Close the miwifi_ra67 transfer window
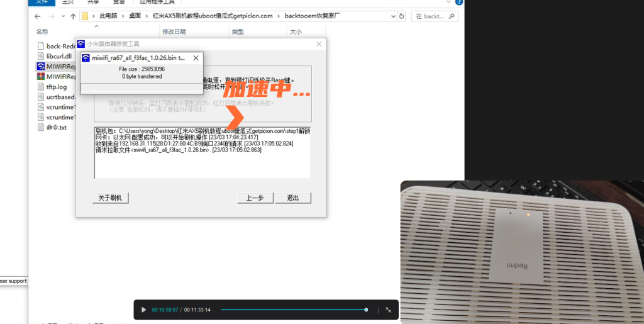The width and height of the screenshot is (644, 324). (196, 58)
